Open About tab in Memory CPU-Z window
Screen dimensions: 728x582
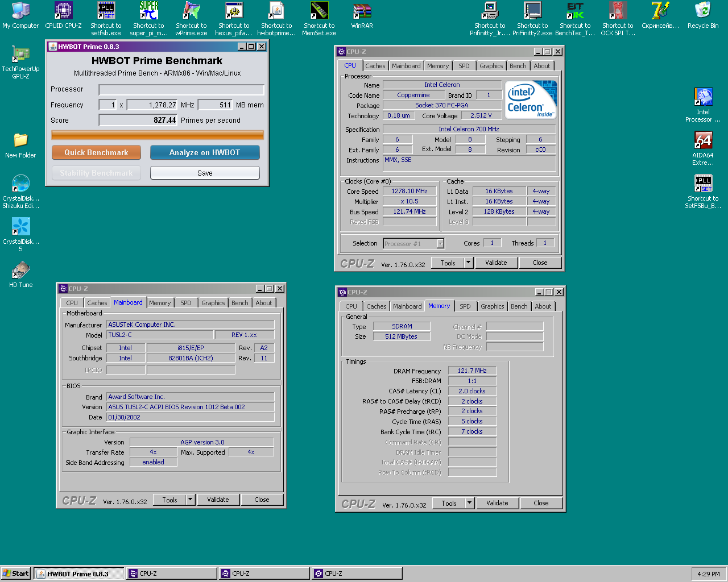point(543,306)
